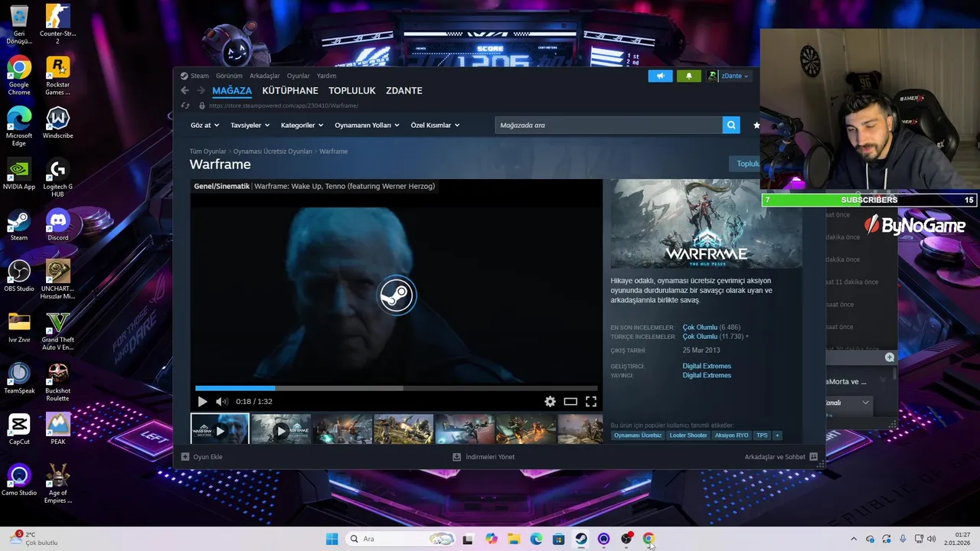The width and height of the screenshot is (980, 551).
Task: Open the developer Digital Extremes link
Action: pos(707,366)
